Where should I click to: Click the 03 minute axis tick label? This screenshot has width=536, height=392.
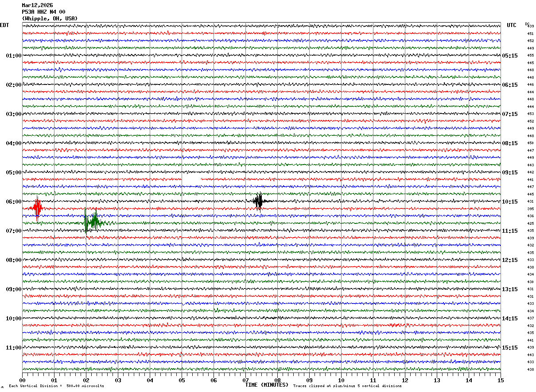[118, 380]
